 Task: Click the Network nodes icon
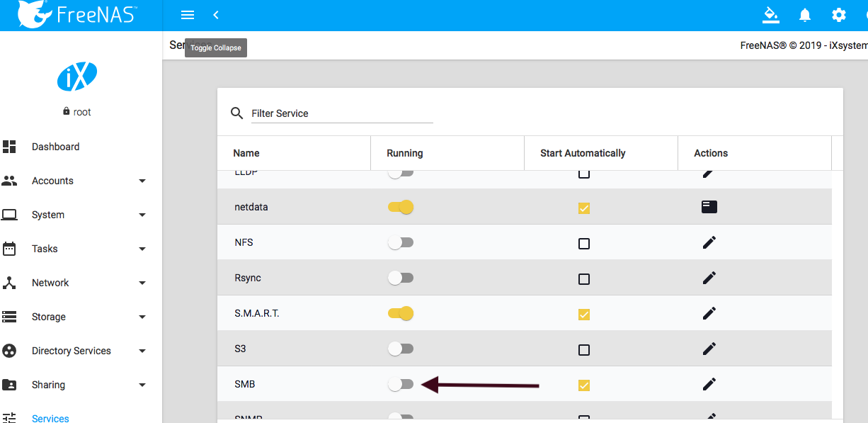pos(9,283)
